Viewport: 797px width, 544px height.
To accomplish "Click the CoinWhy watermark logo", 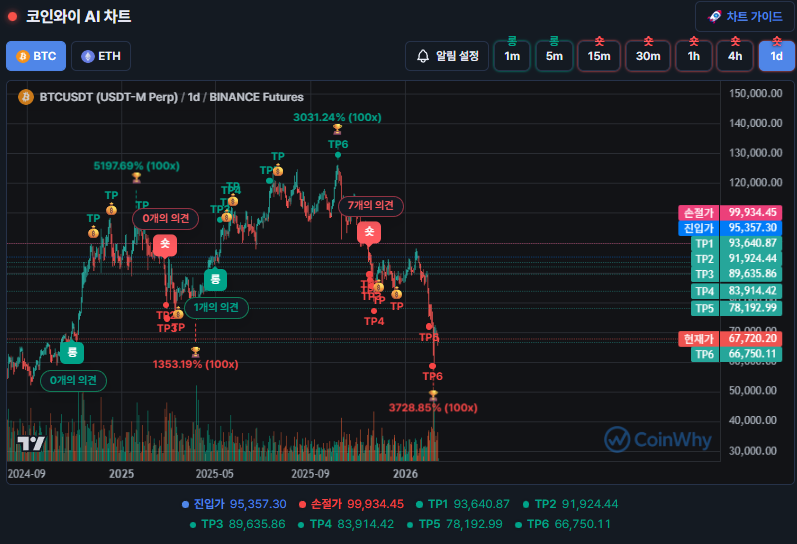I will (x=657, y=438).
